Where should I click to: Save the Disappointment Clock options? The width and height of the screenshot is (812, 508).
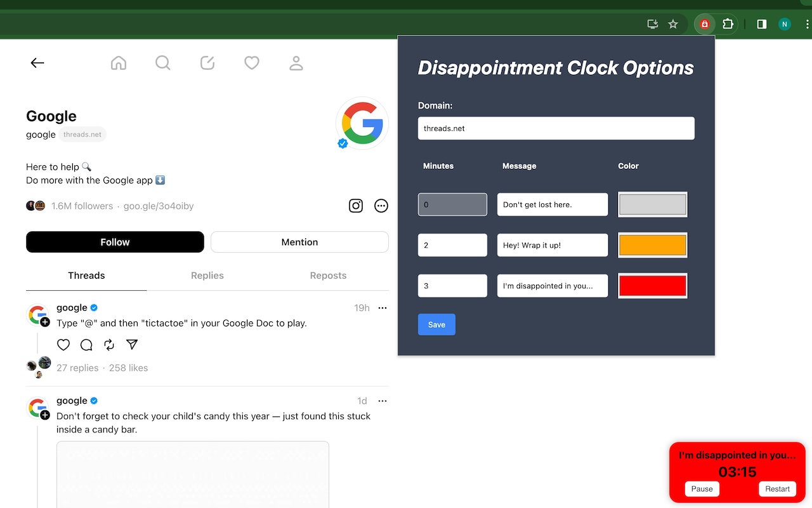coord(436,324)
